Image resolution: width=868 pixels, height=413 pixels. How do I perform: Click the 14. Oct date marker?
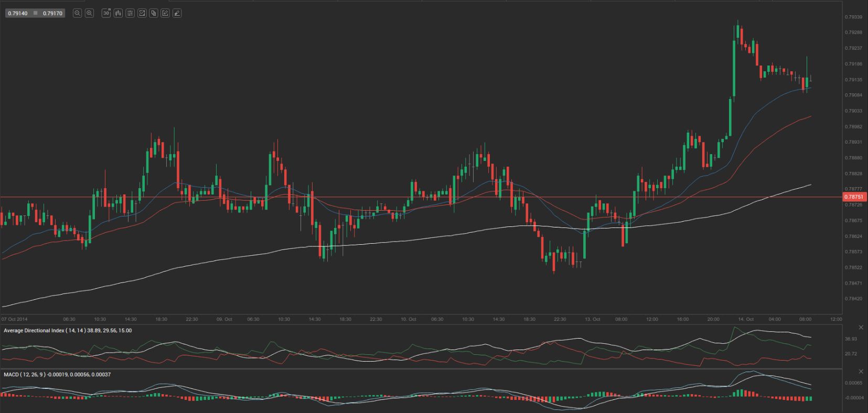pyautogui.click(x=745, y=319)
